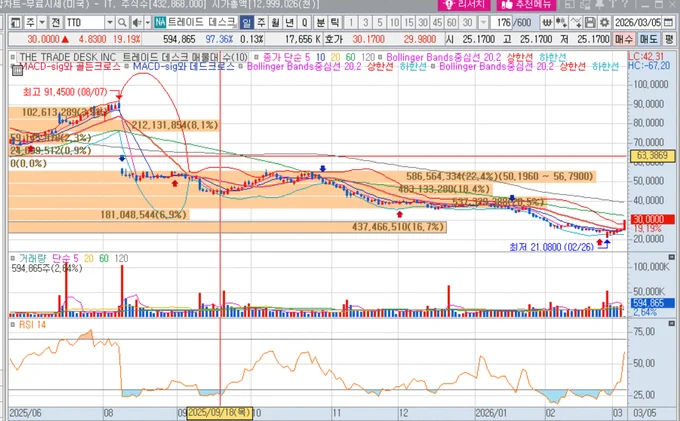Open the TTD symbol history dropdown
The image size is (680, 421).
(x=110, y=22)
